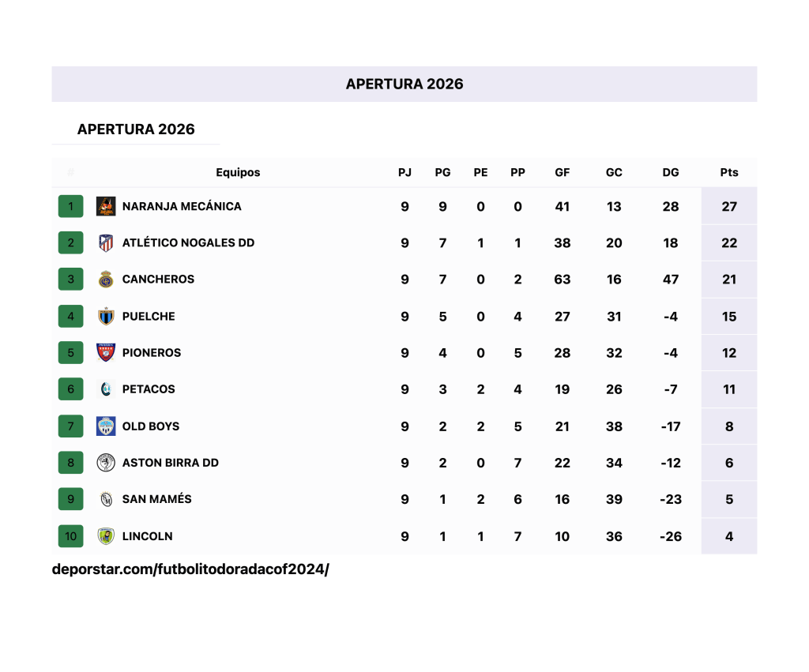Open the deporstar.com futbolito URL text

190,569
